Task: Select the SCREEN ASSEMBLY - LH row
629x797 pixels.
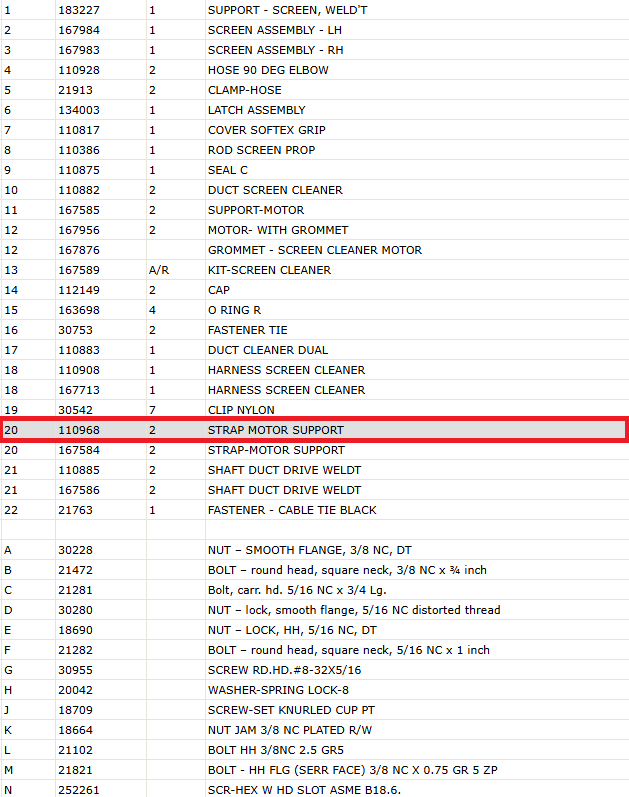Action: click(314, 30)
